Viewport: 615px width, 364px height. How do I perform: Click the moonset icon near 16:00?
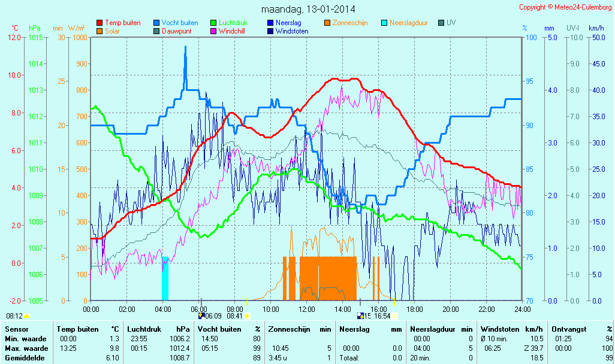click(x=360, y=316)
